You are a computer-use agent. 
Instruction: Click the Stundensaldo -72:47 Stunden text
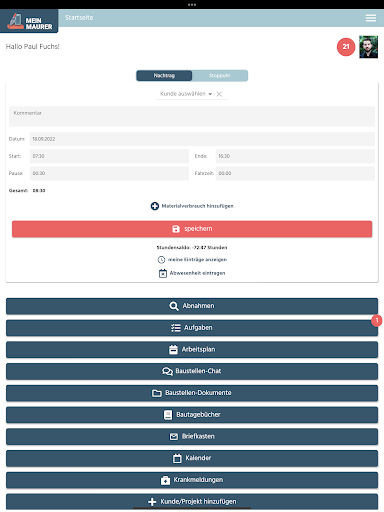(192, 248)
